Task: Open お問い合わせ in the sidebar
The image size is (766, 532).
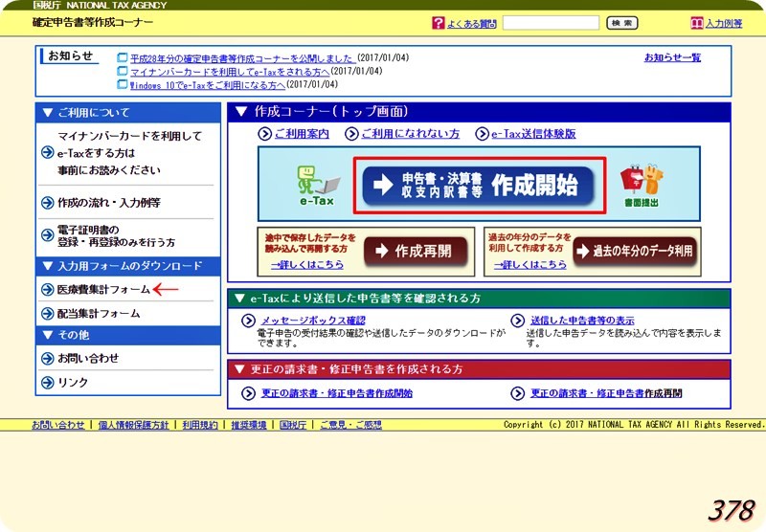Action: 88,358
